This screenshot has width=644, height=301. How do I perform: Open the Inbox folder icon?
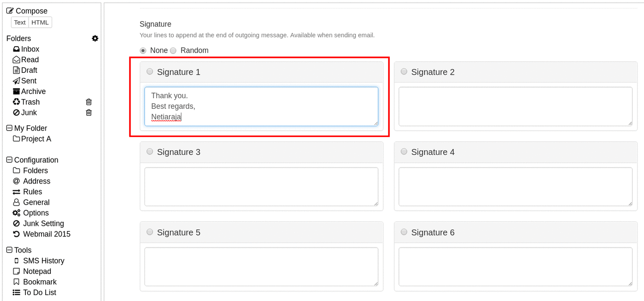coord(17,49)
